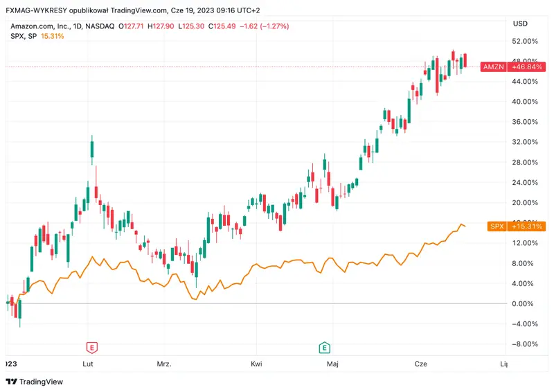
Task: Click the red AMZN price tag
Action: coord(494,67)
